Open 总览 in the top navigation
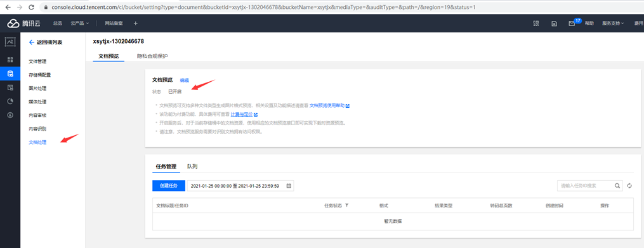644x248 pixels. pyautogui.click(x=58, y=23)
